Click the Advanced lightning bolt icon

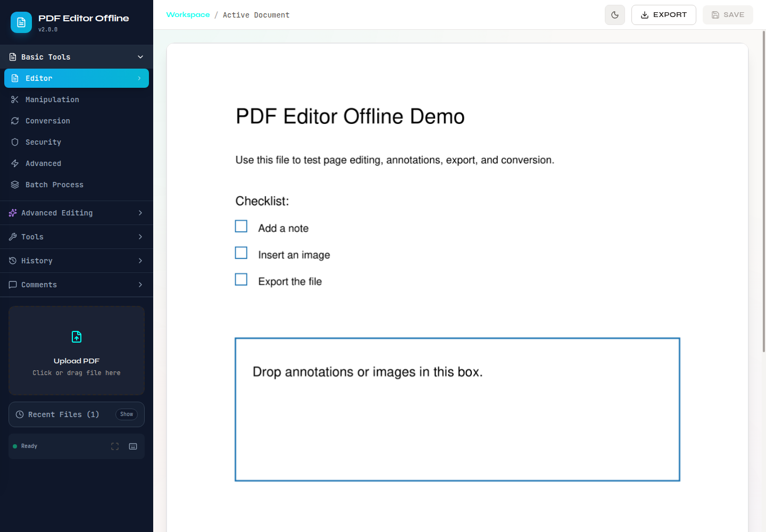coord(15,163)
